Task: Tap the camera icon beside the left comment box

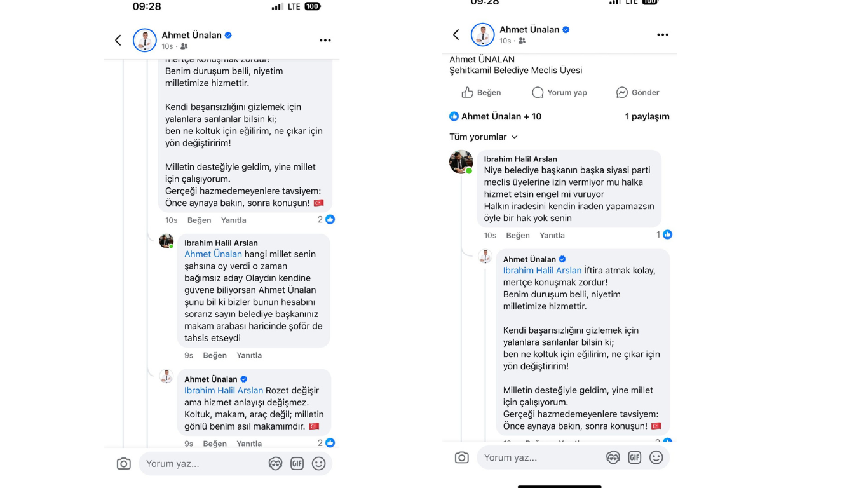Action: tap(124, 464)
